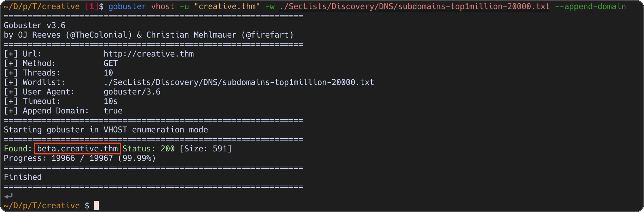Click the --append-domain flag
644x212 pixels.
(590, 6)
